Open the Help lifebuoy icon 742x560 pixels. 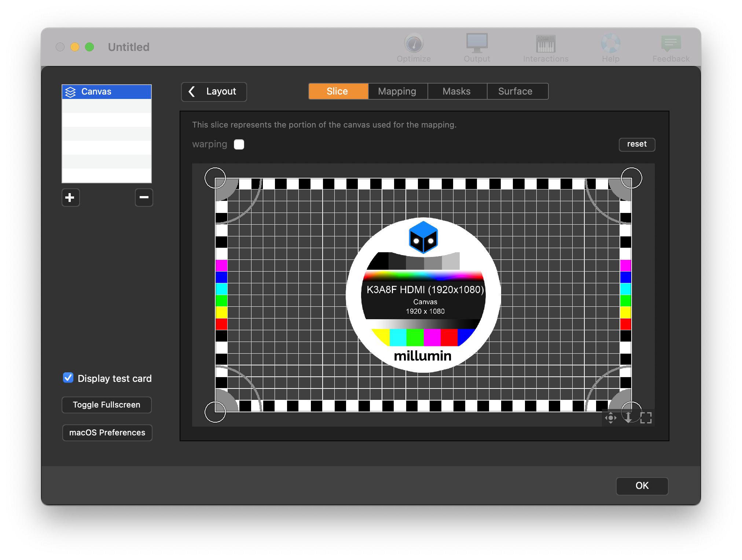tap(610, 44)
